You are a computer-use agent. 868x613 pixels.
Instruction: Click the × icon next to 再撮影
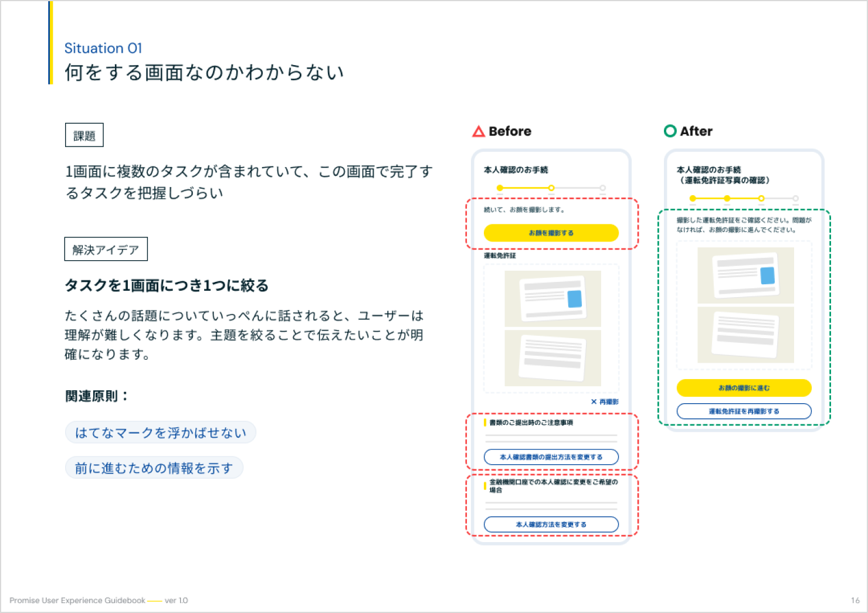tap(594, 401)
